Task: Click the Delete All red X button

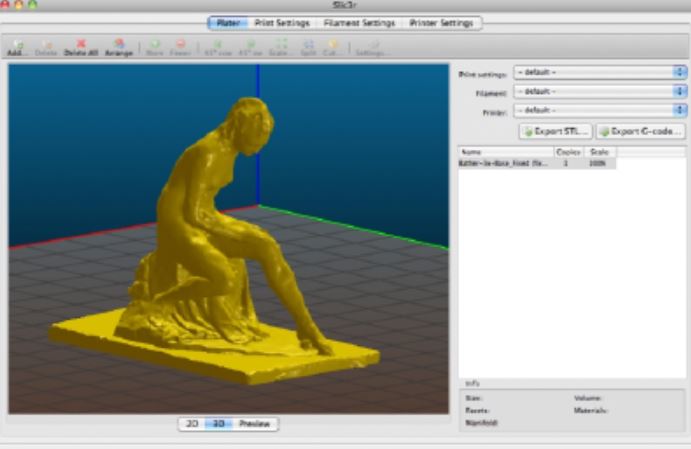Action: click(x=81, y=48)
